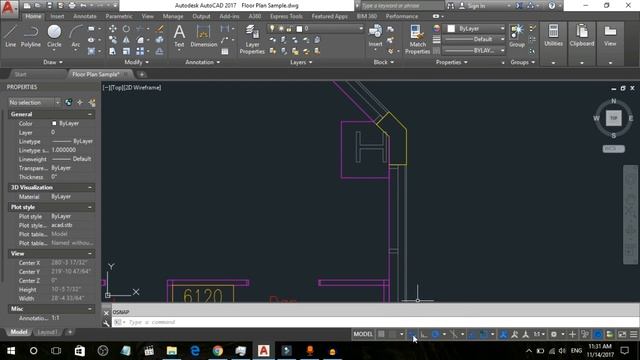
Task: Click the viewport controls label [-]
Action: coord(105,87)
